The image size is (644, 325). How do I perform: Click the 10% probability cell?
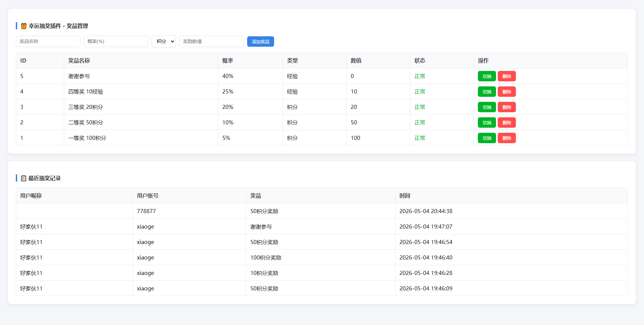tap(251, 122)
